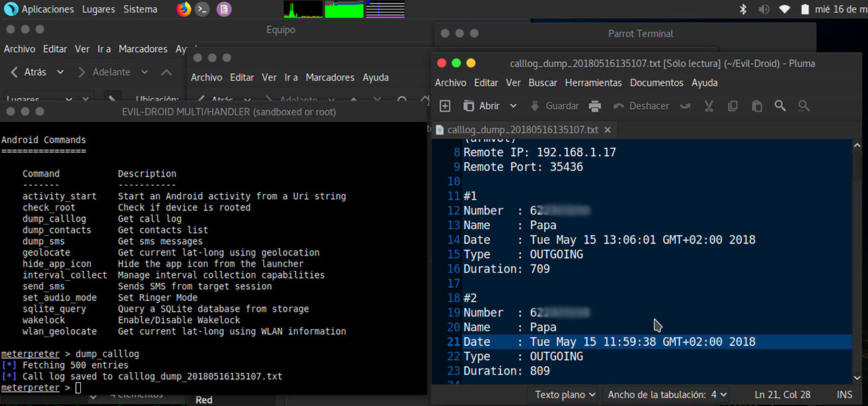Click the Guardar save button

pos(554,106)
